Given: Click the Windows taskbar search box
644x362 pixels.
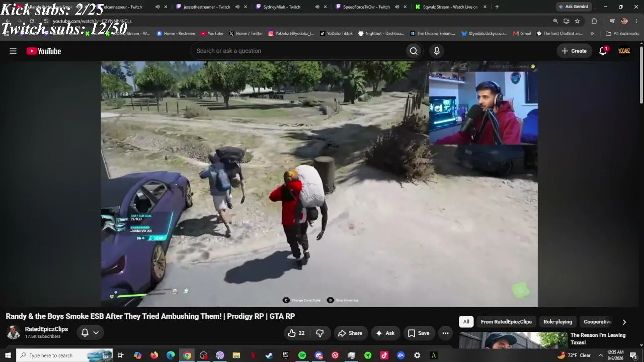Looking at the screenshot, I should click(64, 355).
